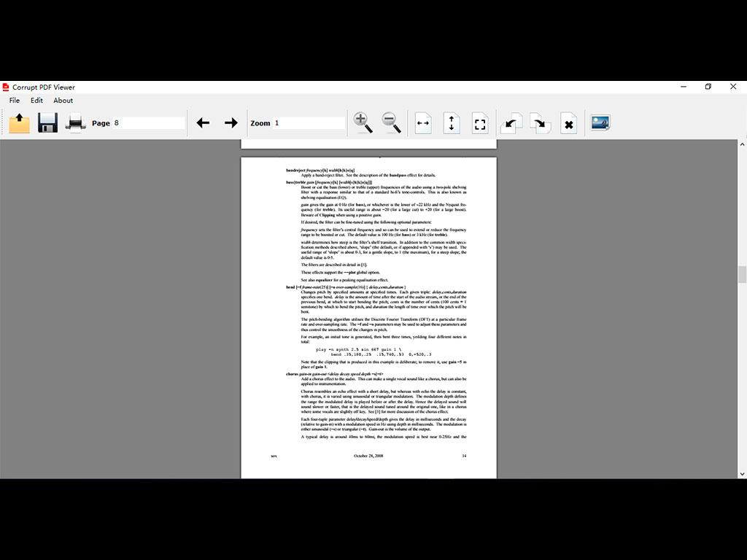Print the PDF
Screen dimensions: 747x560
74,122
